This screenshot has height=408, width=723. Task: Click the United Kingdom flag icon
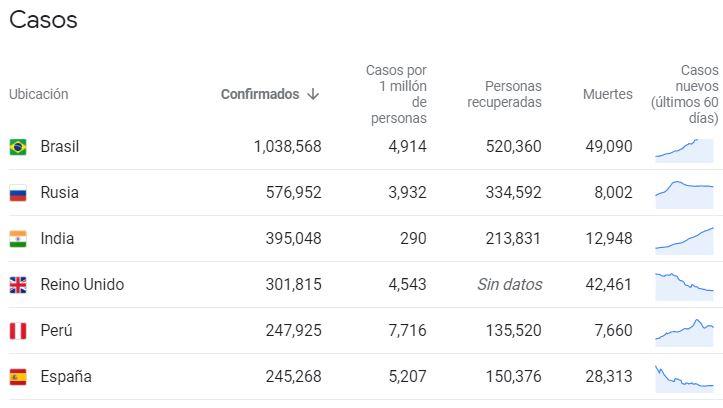(18, 285)
